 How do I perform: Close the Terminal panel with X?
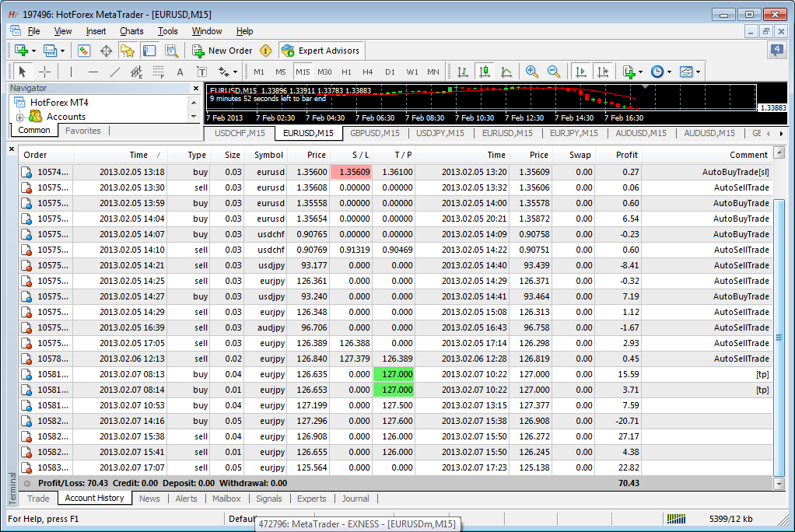[12, 149]
